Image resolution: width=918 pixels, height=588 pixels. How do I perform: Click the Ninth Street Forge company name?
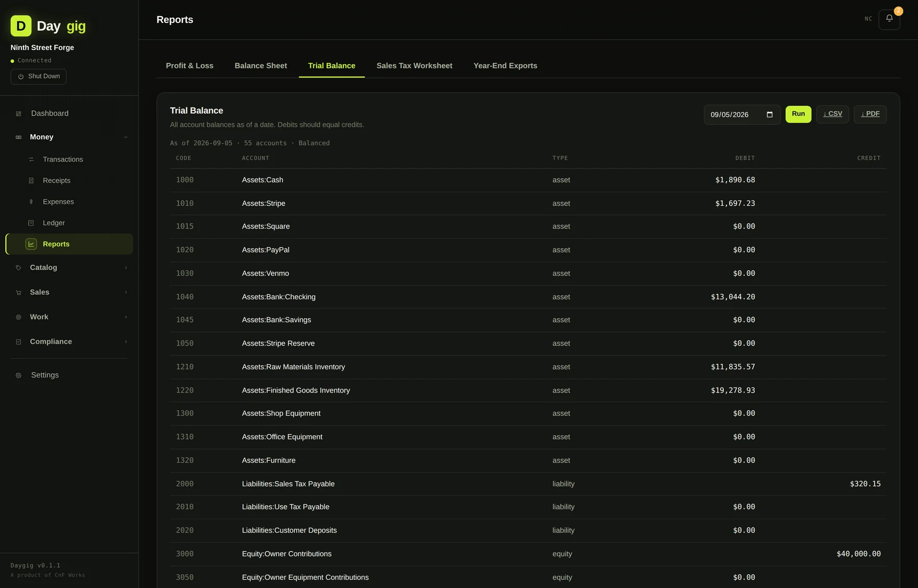coord(42,47)
